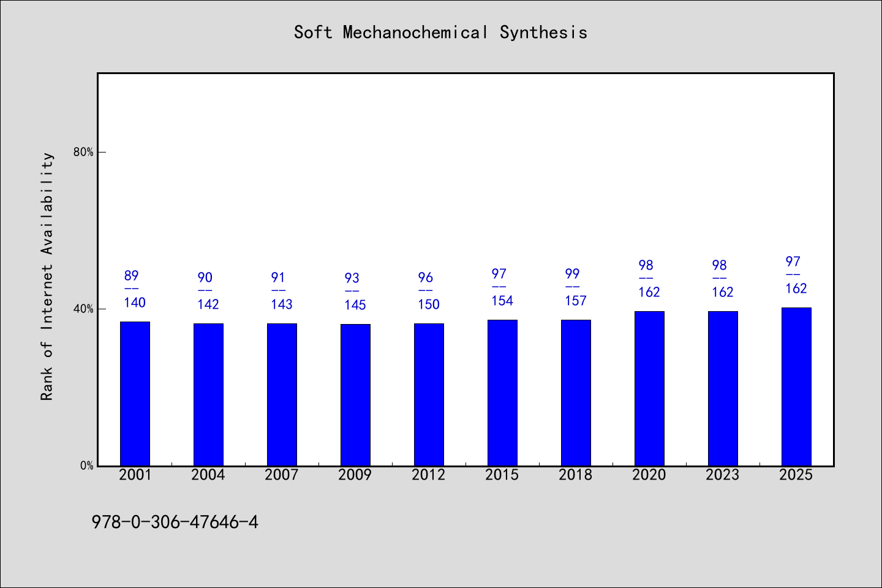Image resolution: width=882 pixels, height=588 pixels.
Task: Click the total value 157 above 2018 bar
Action: [576, 301]
